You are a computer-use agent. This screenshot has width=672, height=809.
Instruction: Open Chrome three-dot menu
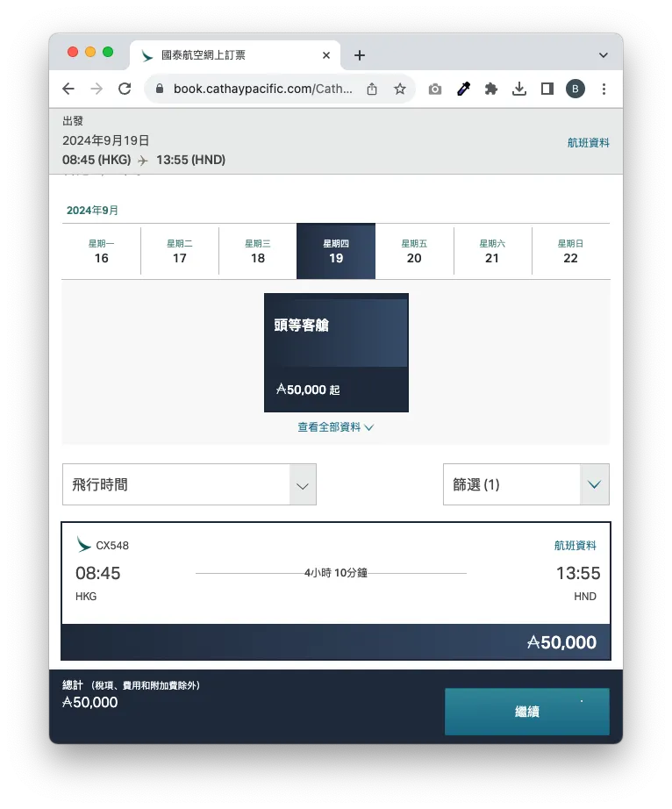pyautogui.click(x=604, y=89)
